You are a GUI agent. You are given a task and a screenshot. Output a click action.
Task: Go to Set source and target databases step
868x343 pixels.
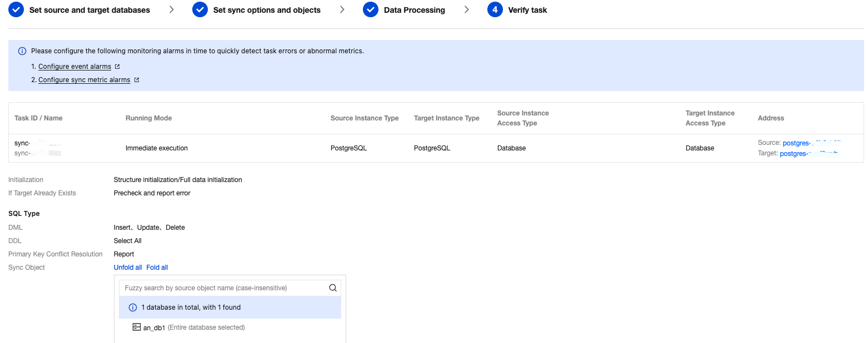[x=89, y=10]
